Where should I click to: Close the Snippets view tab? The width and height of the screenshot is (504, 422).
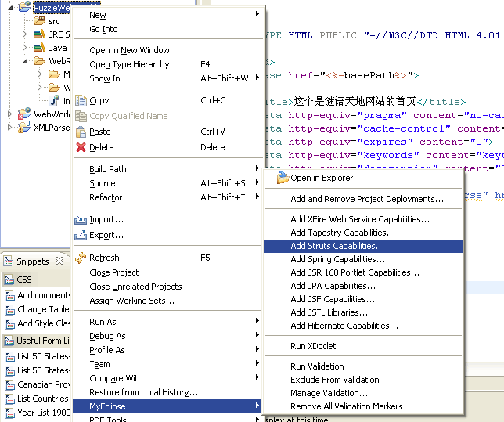59,261
